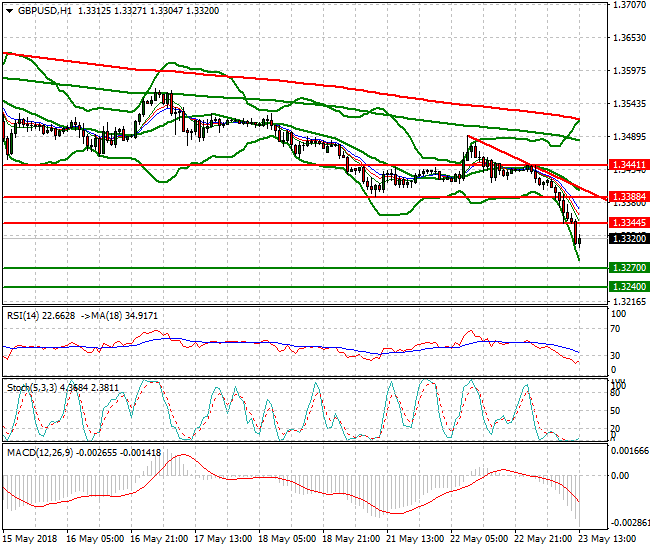The height and width of the screenshot is (550, 650).
Task: Click the RSI(14) 22.6628 indicator label
Action: point(41,316)
